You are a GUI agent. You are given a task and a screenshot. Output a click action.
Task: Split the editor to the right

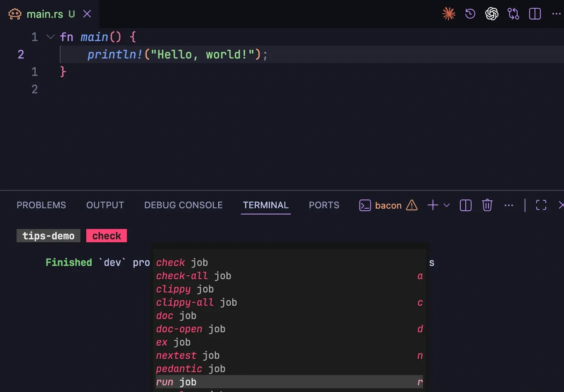point(535,14)
